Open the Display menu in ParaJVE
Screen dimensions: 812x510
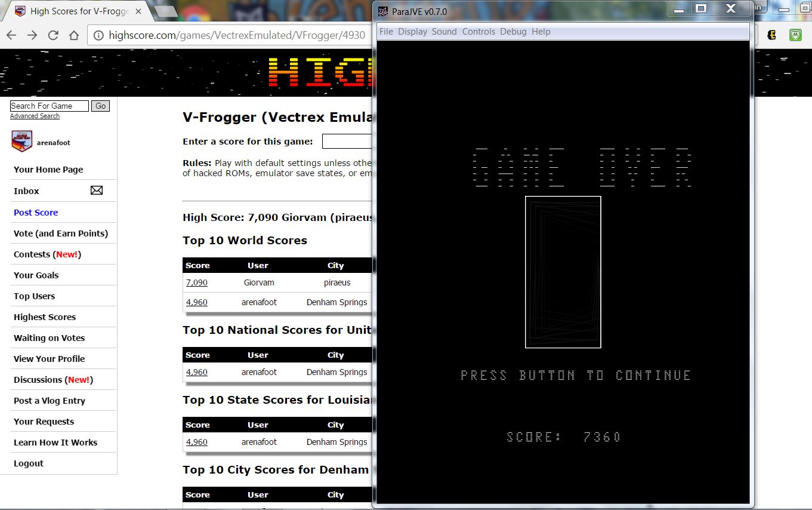pos(412,32)
